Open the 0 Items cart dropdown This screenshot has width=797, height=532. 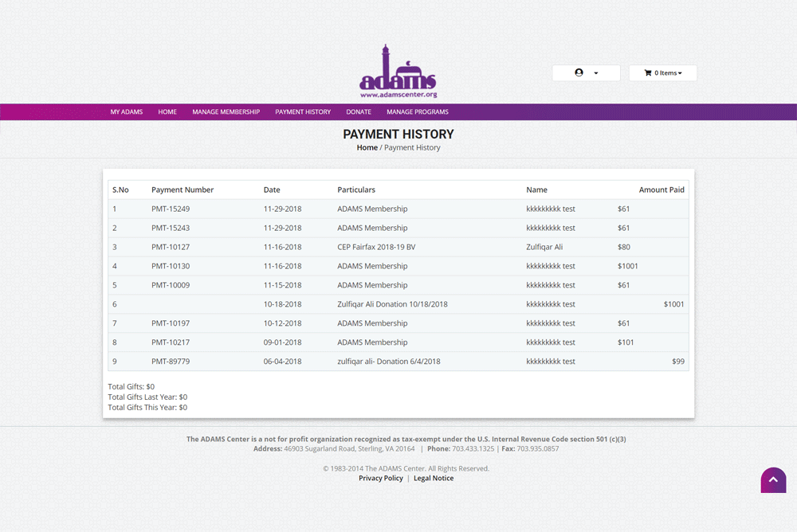point(663,72)
